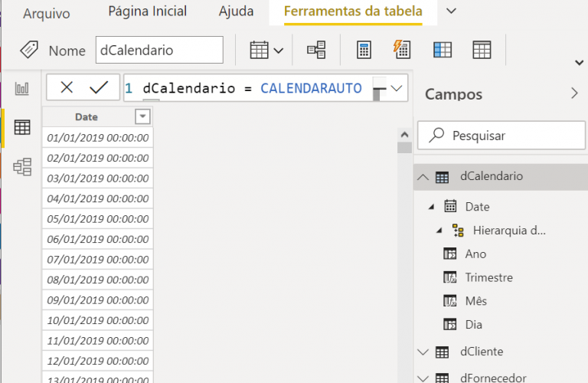Create a new measure with calculator icon
The height and width of the screenshot is (383, 588).
click(x=364, y=51)
